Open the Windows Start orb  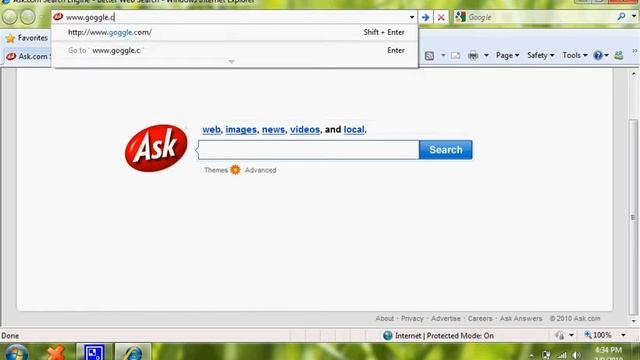point(16,352)
